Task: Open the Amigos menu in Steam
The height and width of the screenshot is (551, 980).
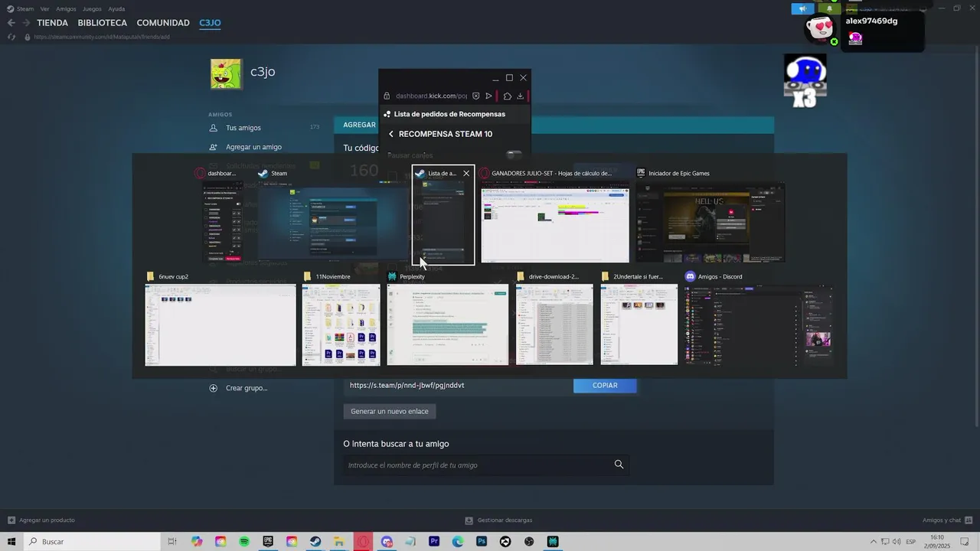Action: tap(66, 9)
